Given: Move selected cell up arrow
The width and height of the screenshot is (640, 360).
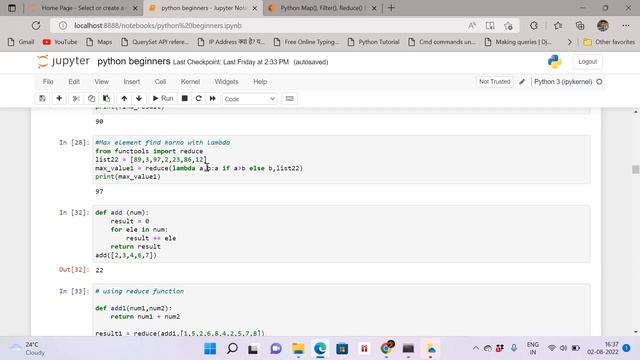Looking at the screenshot, I should click(124, 99).
